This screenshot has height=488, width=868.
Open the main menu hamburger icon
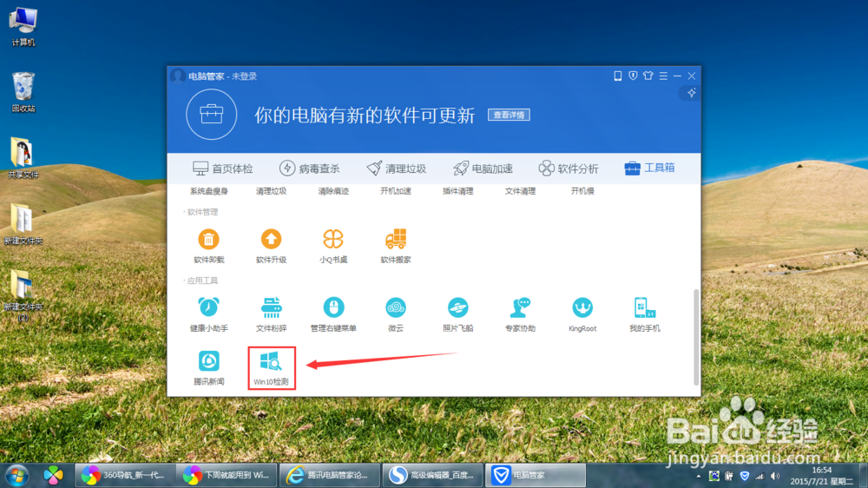click(x=663, y=76)
